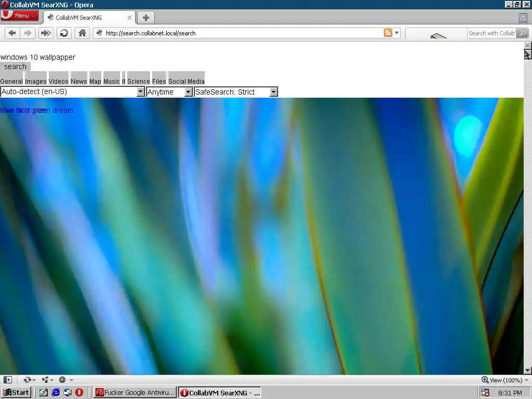The height and width of the screenshot is (399, 532).
Task: Click the system tray notification icon
Action: (485, 393)
